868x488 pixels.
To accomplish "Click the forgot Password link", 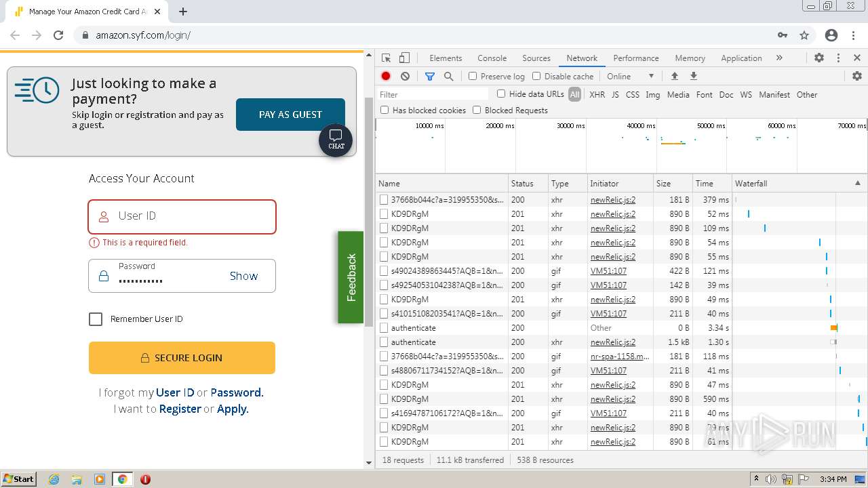I will pyautogui.click(x=237, y=392).
